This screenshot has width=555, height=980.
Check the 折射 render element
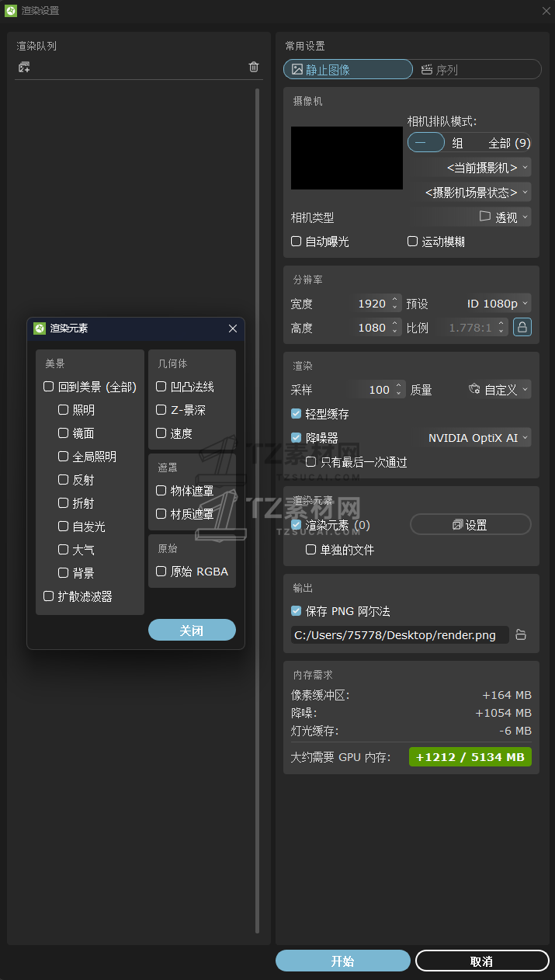click(x=63, y=503)
